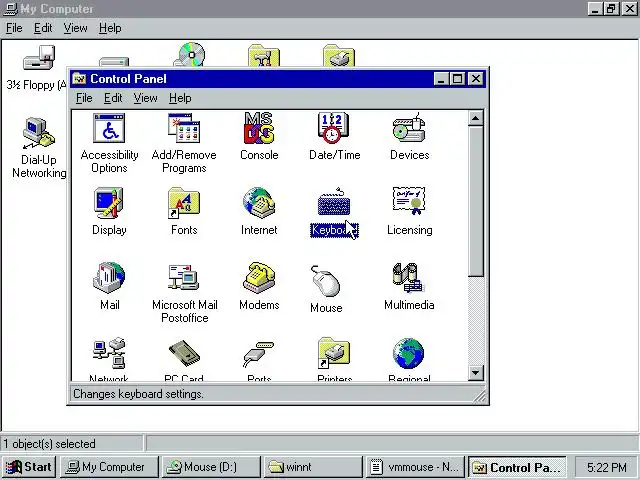Select 3½ Floppy drive in My Computer
The image size is (640, 480).
(x=39, y=58)
